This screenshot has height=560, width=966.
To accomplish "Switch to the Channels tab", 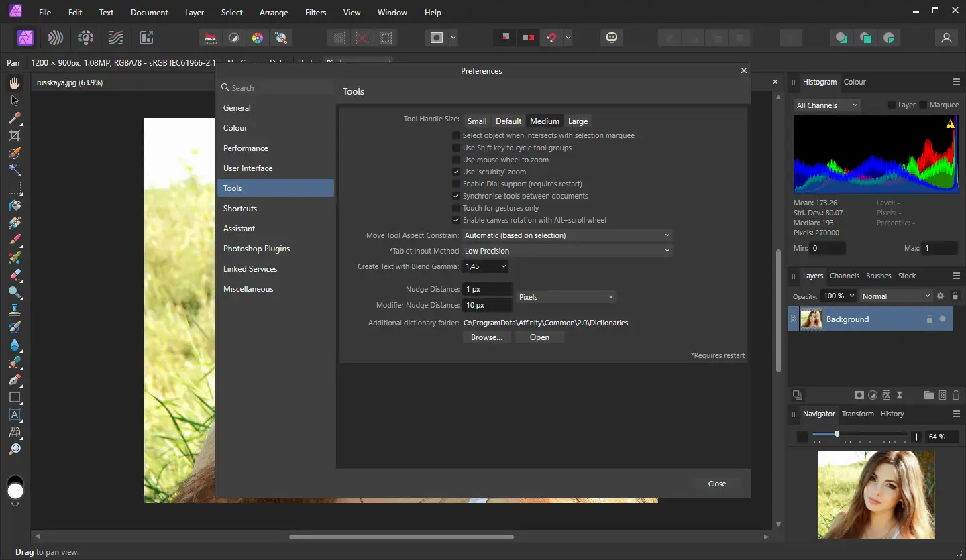I will click(844, 276).
